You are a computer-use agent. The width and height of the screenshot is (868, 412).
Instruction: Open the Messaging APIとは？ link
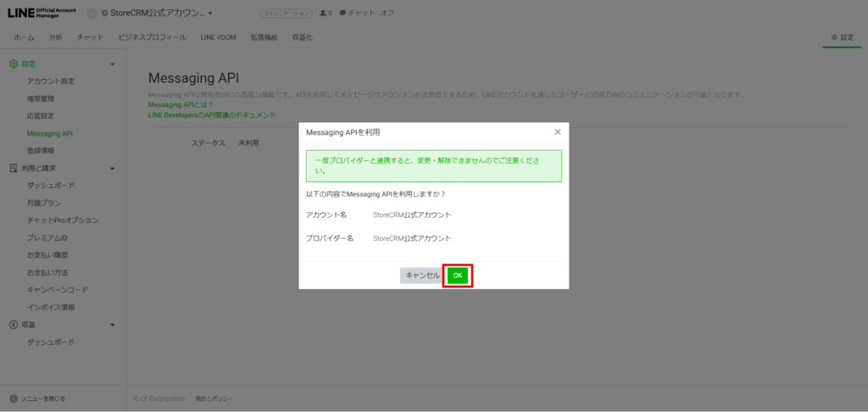(x=181, y=104)
